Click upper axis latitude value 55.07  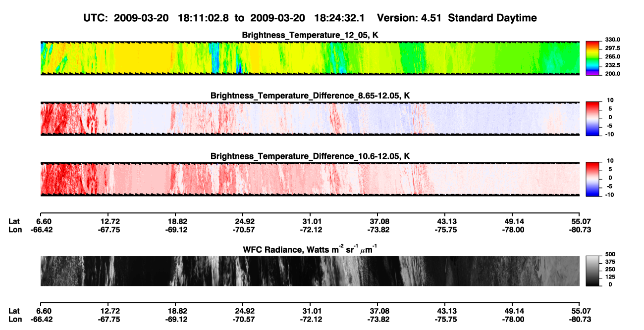(x=580, y=221)
